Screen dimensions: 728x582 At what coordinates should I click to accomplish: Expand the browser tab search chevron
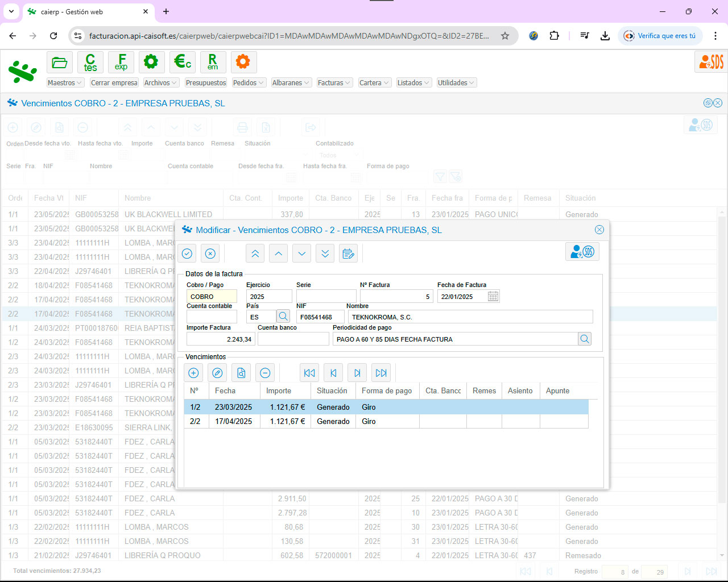click(11, 11)
